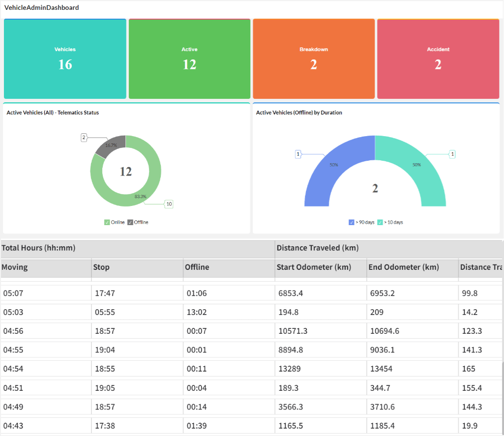Select Start Odometer cell 13289
The image size is (504, 436).
tap(321, 369)
